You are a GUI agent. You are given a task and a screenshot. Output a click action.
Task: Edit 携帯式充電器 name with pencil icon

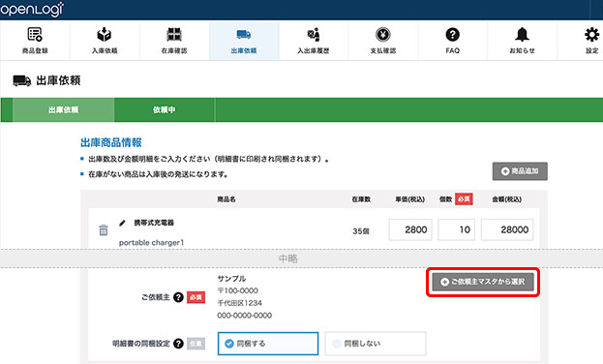pos(122,223)
